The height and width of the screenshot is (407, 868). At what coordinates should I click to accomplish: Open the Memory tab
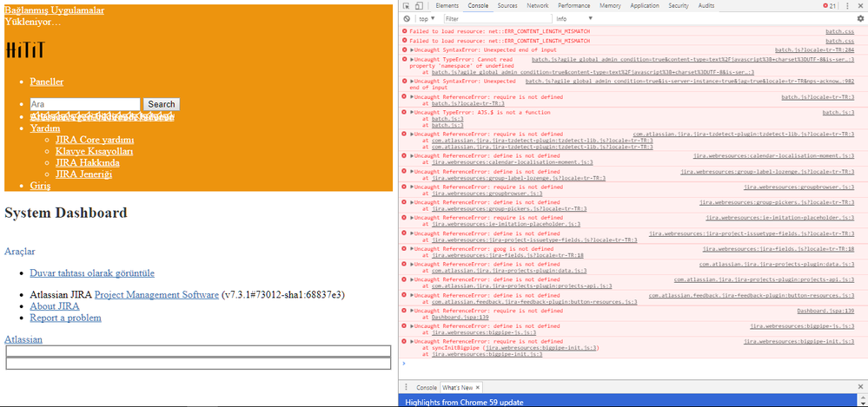coord(610,5)
